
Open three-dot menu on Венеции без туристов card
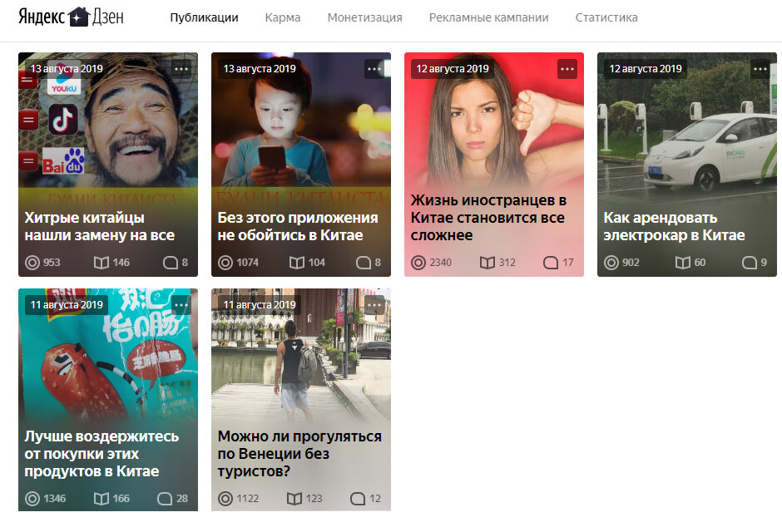374,305
